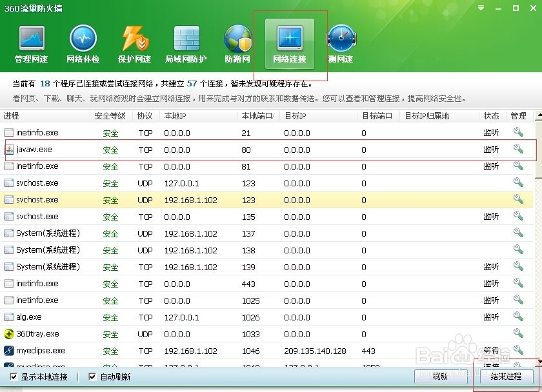Sort by the 安全等级 column header
The image size is (542, 392).
point(111,116)
